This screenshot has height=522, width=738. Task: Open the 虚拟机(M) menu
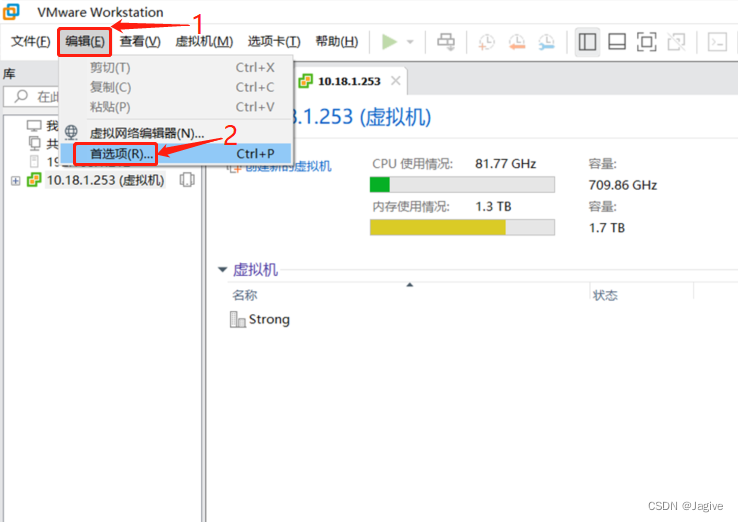point(204,41)
